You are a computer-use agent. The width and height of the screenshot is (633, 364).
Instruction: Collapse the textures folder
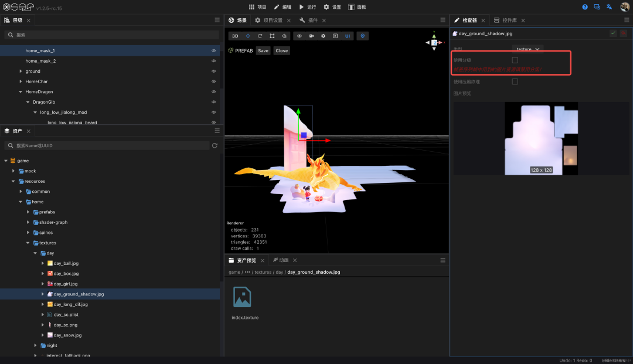coord(28,243)
